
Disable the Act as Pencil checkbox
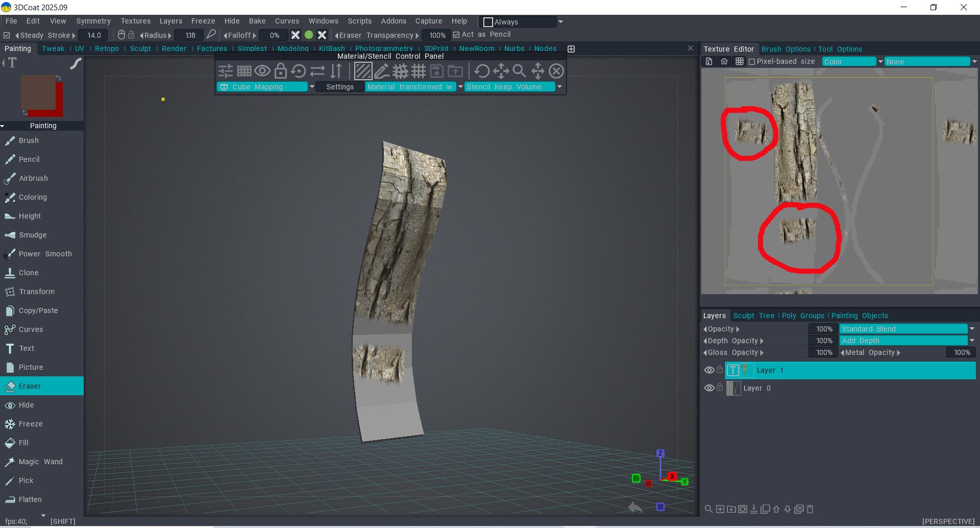(x=456, y=35)
